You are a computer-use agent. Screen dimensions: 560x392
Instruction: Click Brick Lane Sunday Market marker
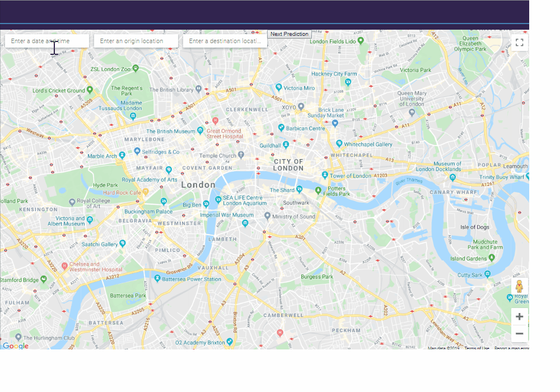click(335, 123)
